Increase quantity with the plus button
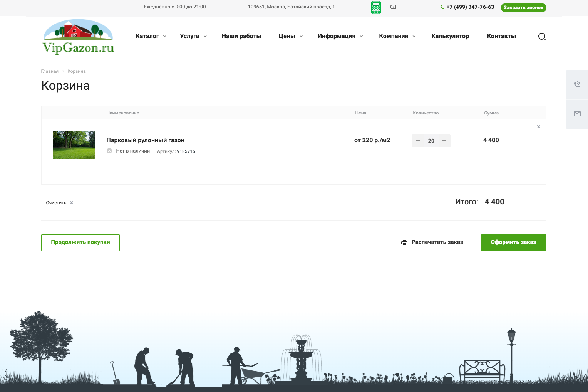Viewport: 588px width, 392px height. (444, 141)
